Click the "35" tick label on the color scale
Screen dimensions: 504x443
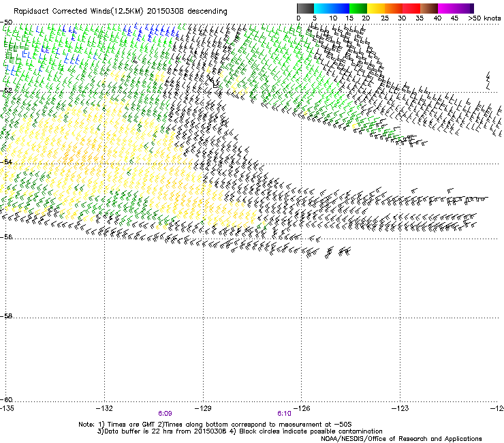point(420,18)
